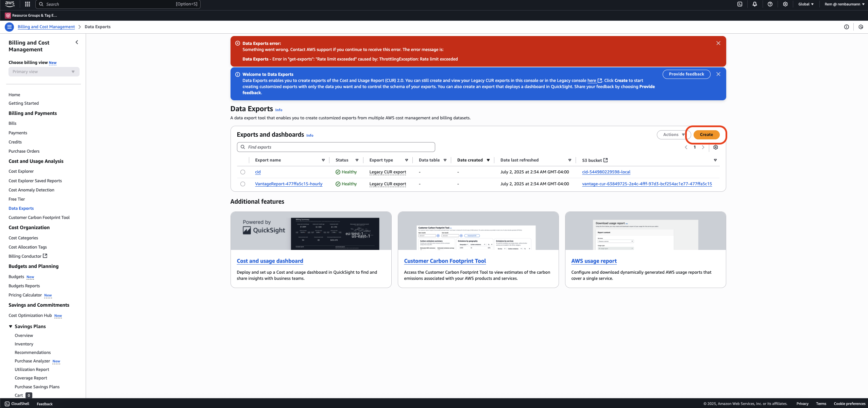
Task: Open Bills in sidebar
Action: (x=13, y=123)
